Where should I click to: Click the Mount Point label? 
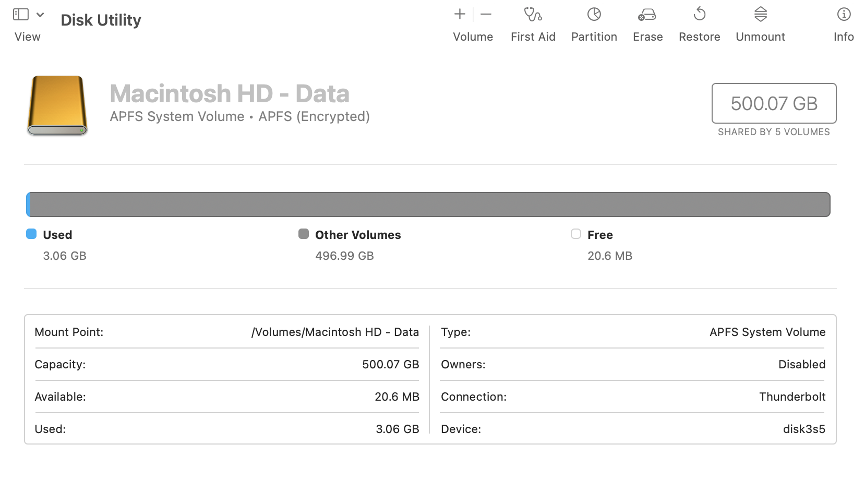[x=69, y=332]
